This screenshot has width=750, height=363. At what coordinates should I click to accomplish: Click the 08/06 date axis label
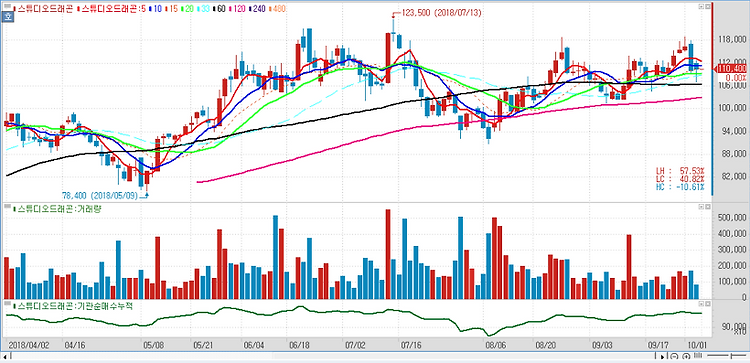(496, 344)
